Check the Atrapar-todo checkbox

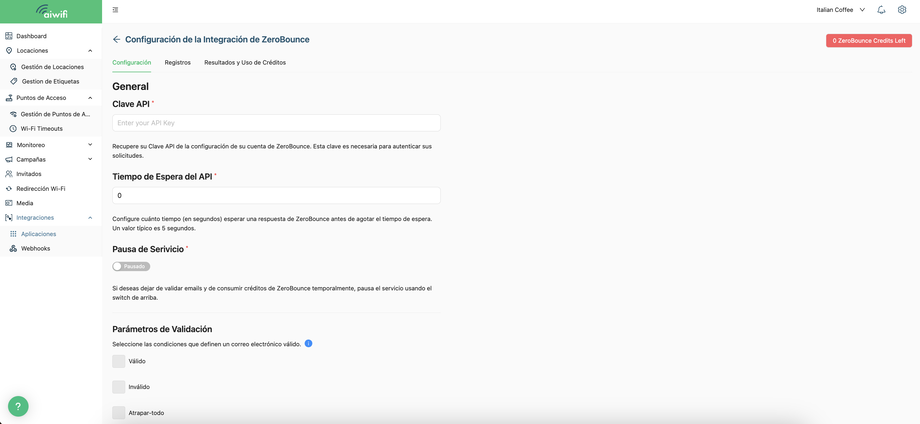tap(119, 413)
